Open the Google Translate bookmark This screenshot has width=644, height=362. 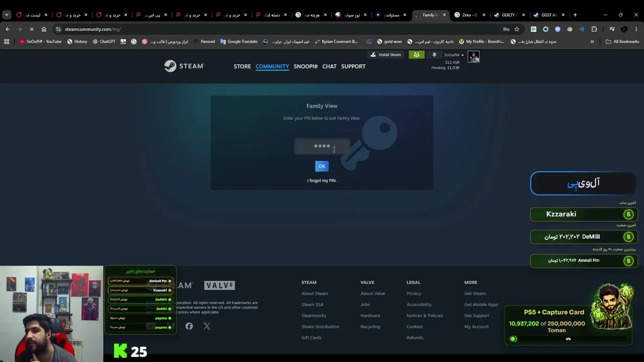[x=238, y=42]
